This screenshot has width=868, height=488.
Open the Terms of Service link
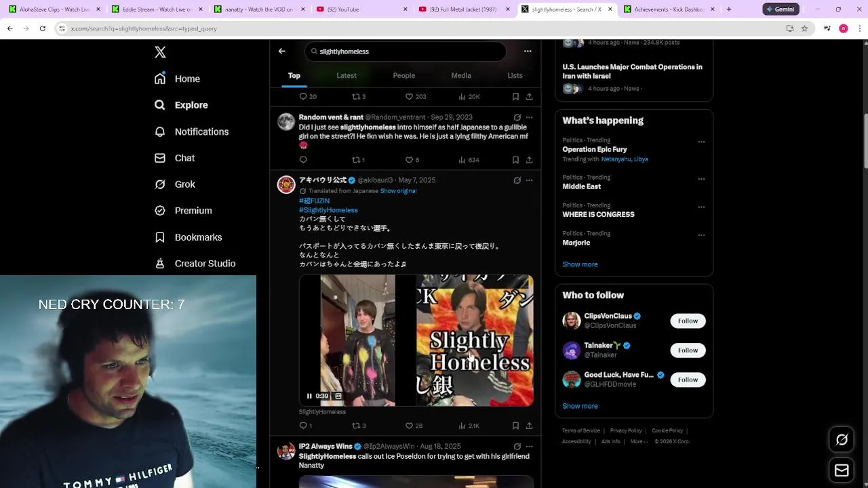click(581, 431)
